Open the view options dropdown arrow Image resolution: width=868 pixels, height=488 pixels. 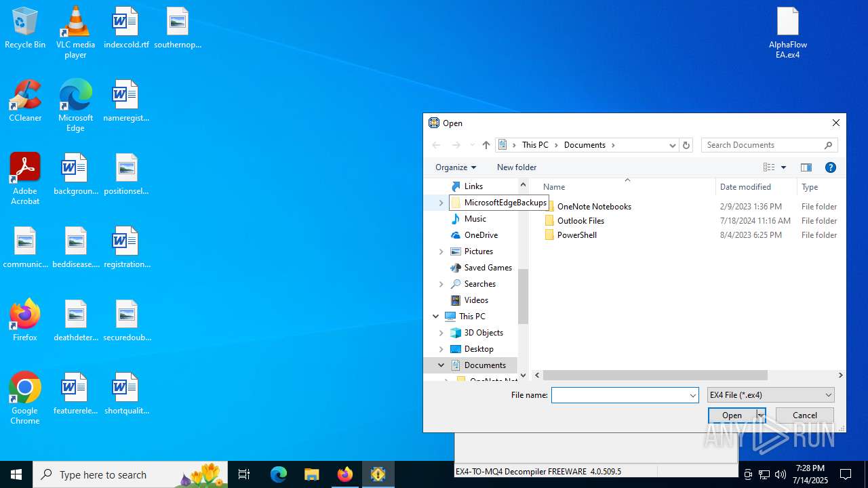[x=783, y=167]
